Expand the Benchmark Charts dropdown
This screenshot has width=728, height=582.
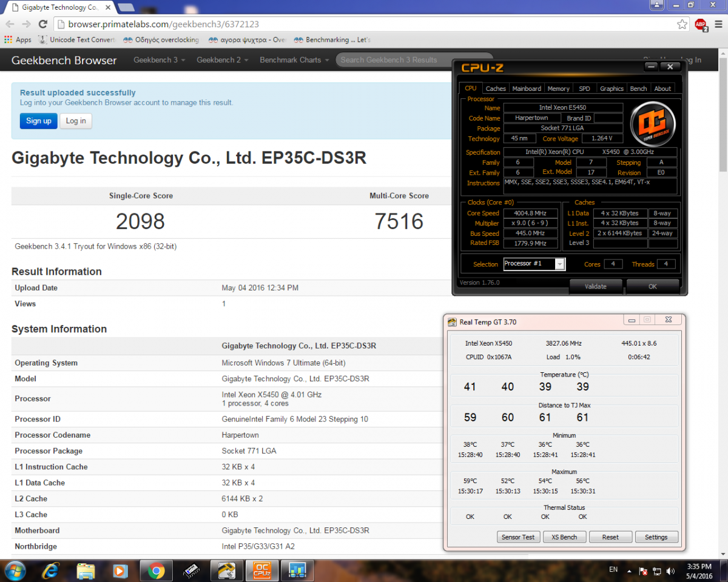(x=294, y=60)
